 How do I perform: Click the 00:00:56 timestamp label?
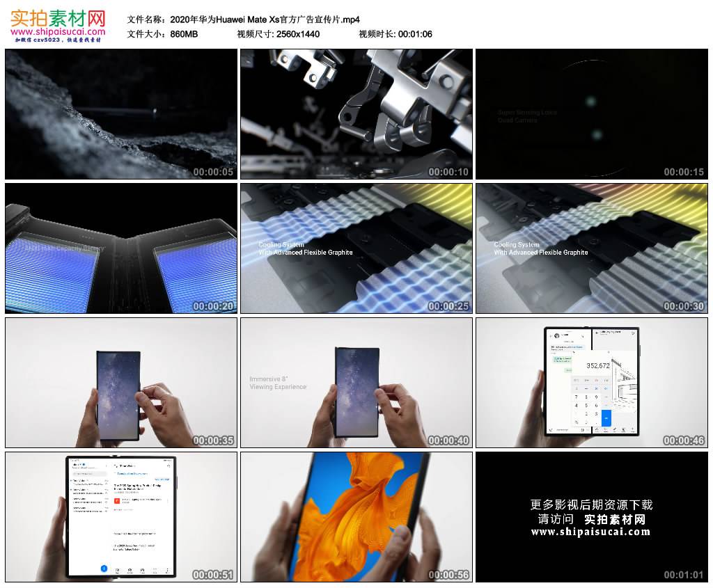[x=448, y=575]
